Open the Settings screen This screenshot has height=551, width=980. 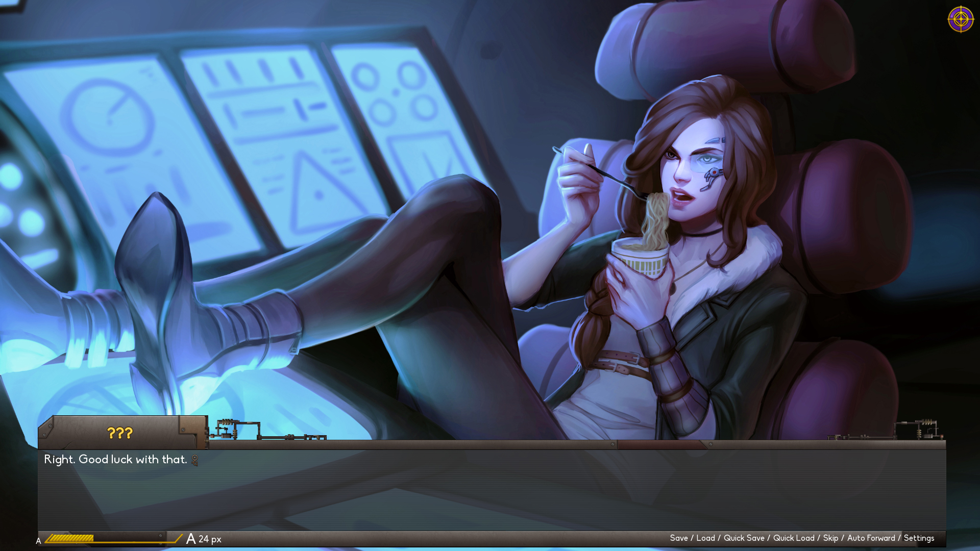click(x=919, y=538)
